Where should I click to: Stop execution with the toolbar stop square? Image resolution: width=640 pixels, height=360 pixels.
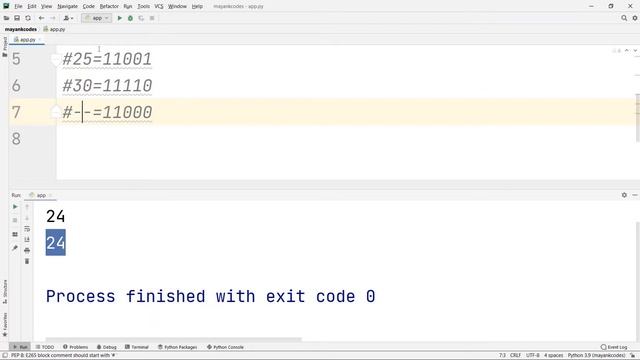[x=152, y=18]
